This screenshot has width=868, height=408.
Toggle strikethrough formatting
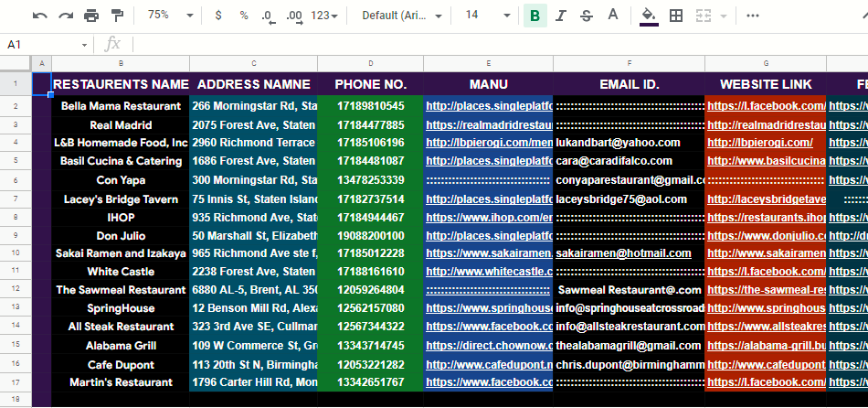tap(587, 16)
